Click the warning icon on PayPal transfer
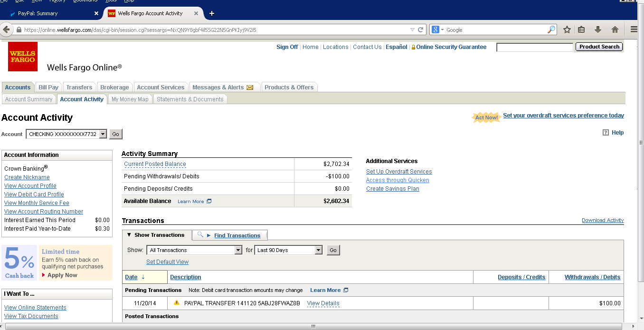 tap(177, 303)
